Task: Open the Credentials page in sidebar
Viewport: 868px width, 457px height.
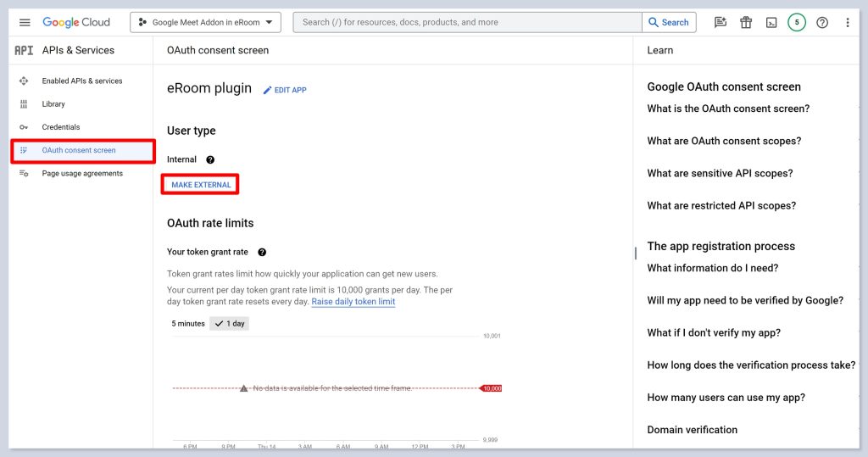Action: pos(61,127)
